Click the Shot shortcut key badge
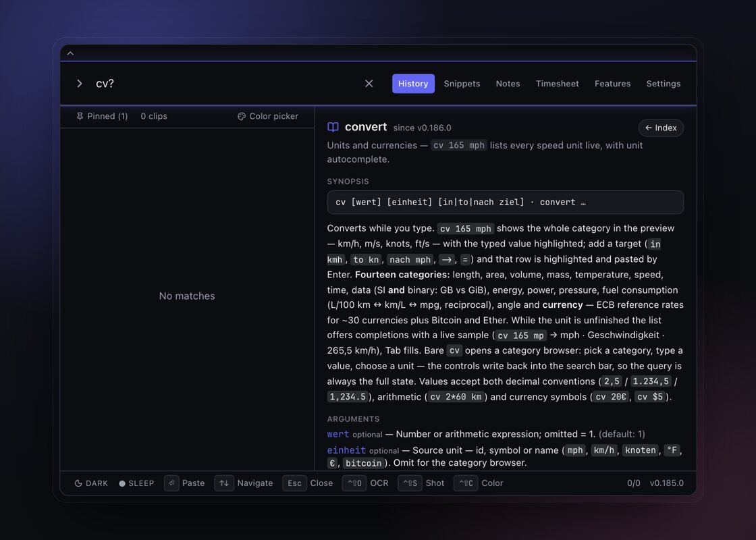The image size is (756, 540). coord(410,483)
